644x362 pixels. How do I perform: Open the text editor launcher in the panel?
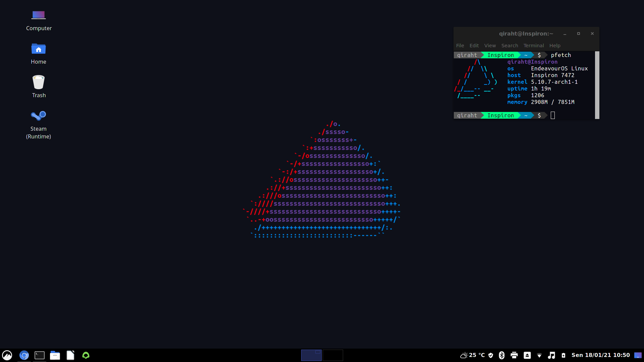click(x=70, y=355)
